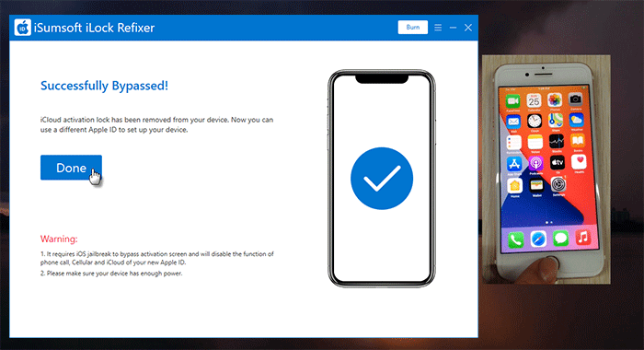The image size is (644, 350).
Task: Tap Safari icon in iPhone dock
Action: pos(538,239)
